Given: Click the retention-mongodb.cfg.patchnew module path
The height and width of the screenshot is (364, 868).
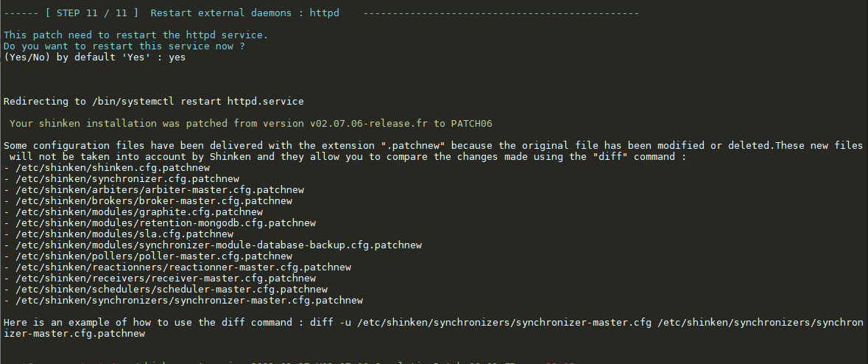Looking at the screenshot, I should (x=165, y=223).
